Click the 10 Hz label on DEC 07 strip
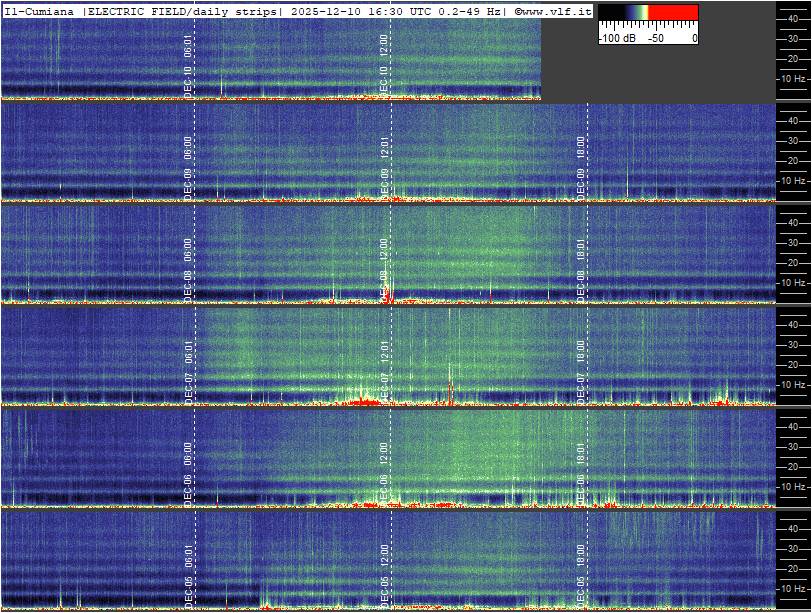Image resolution: width=812 pixels, height=613 pixels. click(x=794, y=384)
